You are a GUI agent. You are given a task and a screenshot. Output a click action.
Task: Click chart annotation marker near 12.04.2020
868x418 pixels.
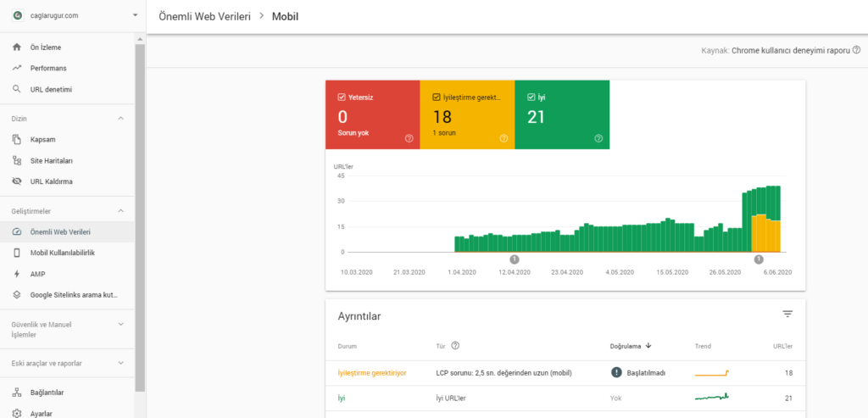[x=515, y=259]
